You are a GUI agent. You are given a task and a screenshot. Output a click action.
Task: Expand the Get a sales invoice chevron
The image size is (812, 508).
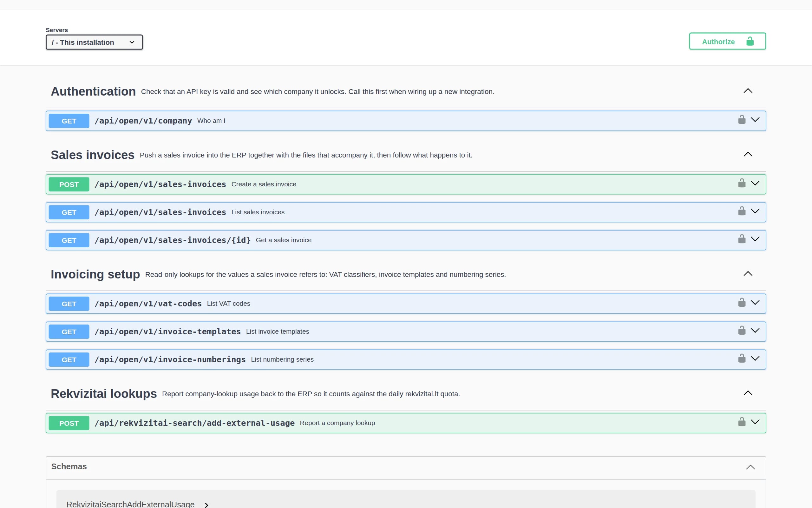755,239
